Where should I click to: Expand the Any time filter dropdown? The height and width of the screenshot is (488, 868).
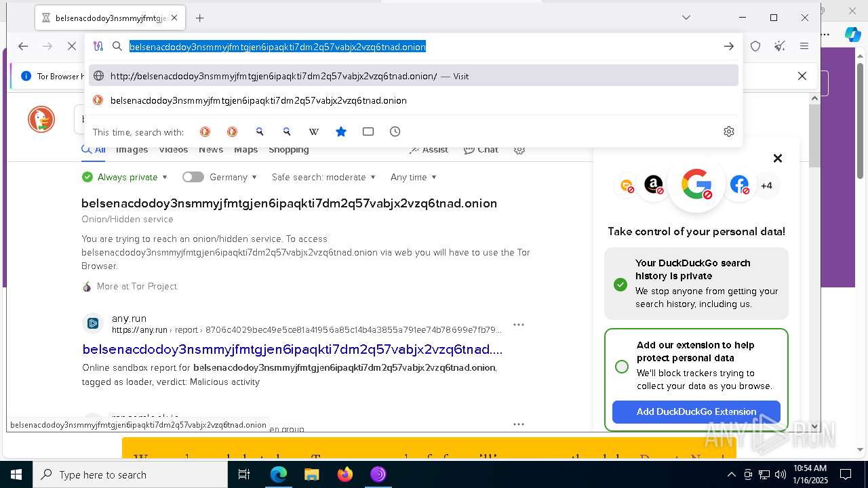pyautogui.click(x=414, y=177)
